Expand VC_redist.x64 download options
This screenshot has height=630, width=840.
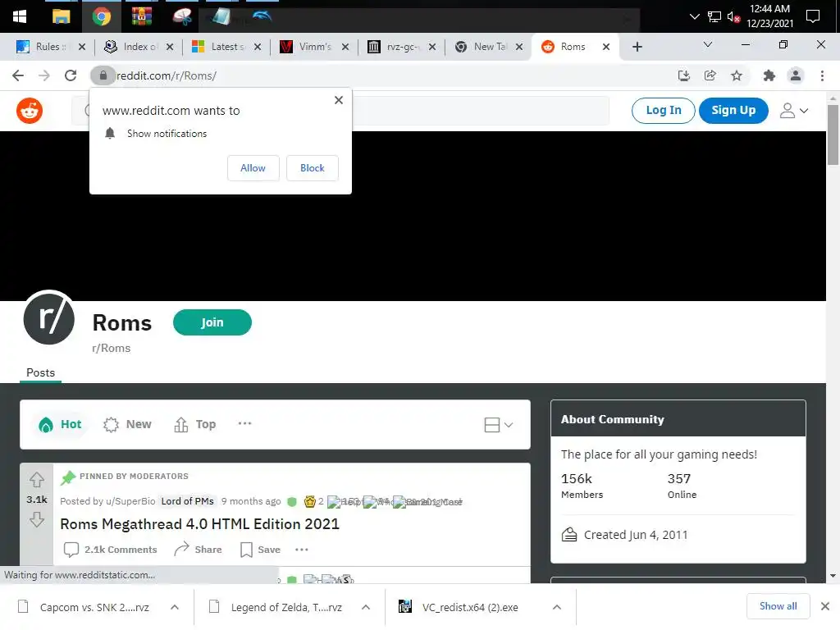(557, 607)
